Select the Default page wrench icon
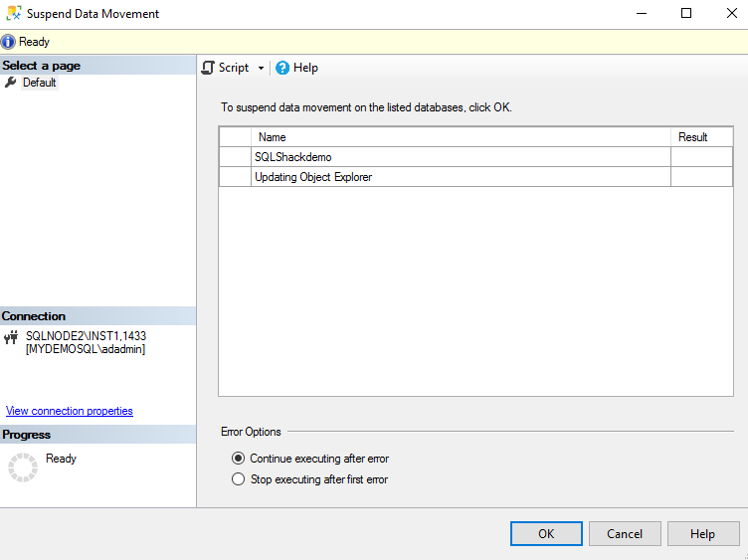This screenshot has width=748, height=560. [11, 83]
